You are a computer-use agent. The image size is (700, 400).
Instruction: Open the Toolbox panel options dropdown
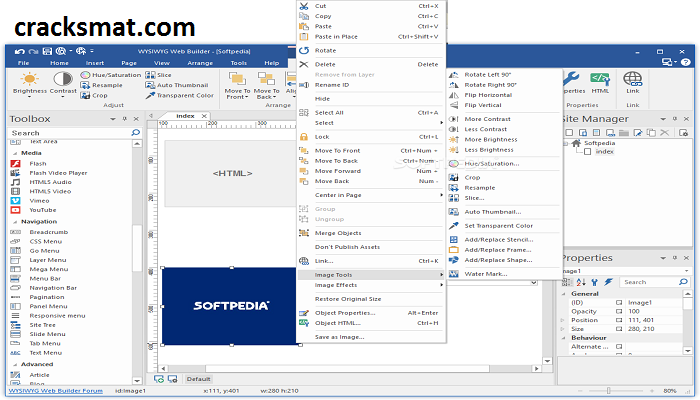tap(113, 119)
